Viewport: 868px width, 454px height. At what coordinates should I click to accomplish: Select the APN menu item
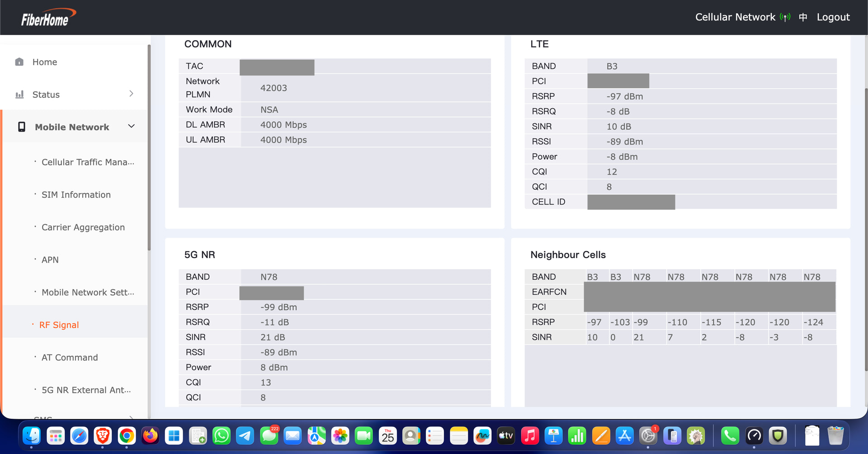pyautogui.click(x=50, y=260)
